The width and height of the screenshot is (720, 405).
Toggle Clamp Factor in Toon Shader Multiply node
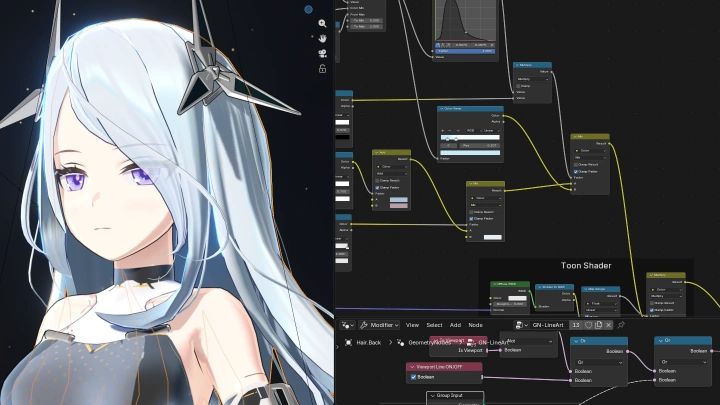pos(652,310)
